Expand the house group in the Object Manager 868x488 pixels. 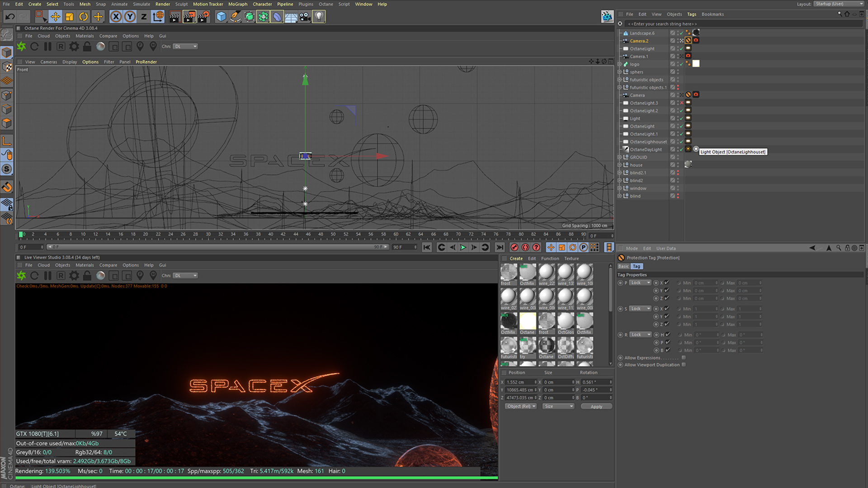620,165
